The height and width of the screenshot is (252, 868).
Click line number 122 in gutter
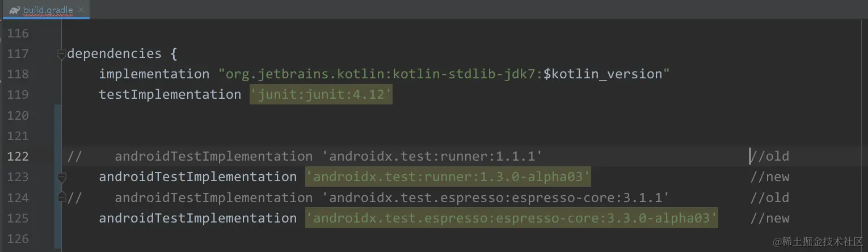tap(18, 157)
